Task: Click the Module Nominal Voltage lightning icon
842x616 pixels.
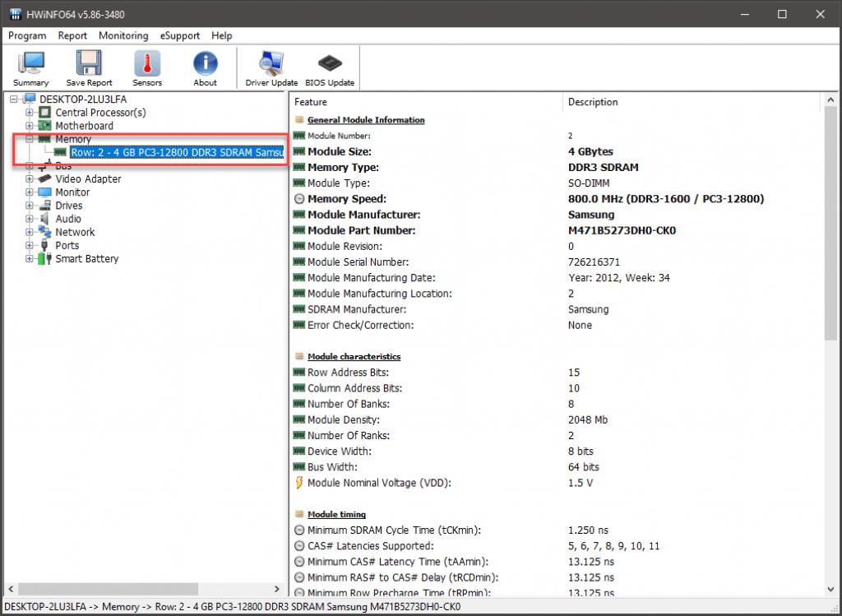Action: point(299,483)
